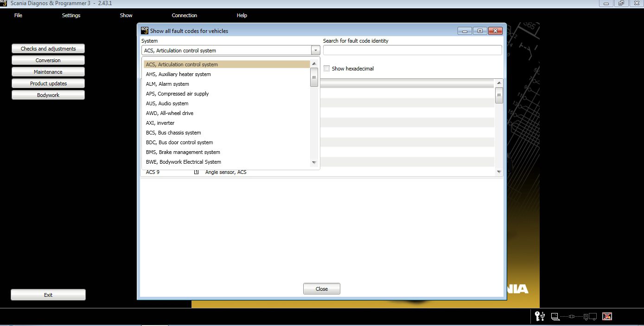The height and width of the screenshot is (326, 644).
Task: Select the ACS 9 fault code row
Action: tap(318, 172)
